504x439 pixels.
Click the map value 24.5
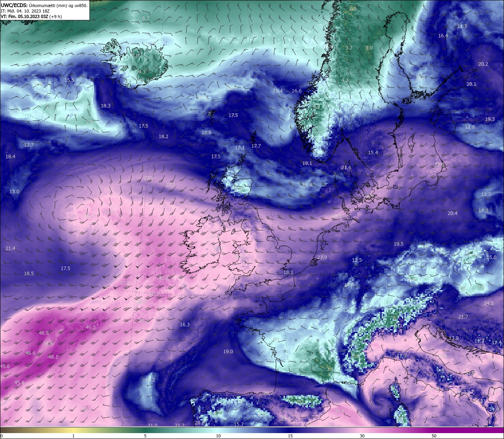489,304
